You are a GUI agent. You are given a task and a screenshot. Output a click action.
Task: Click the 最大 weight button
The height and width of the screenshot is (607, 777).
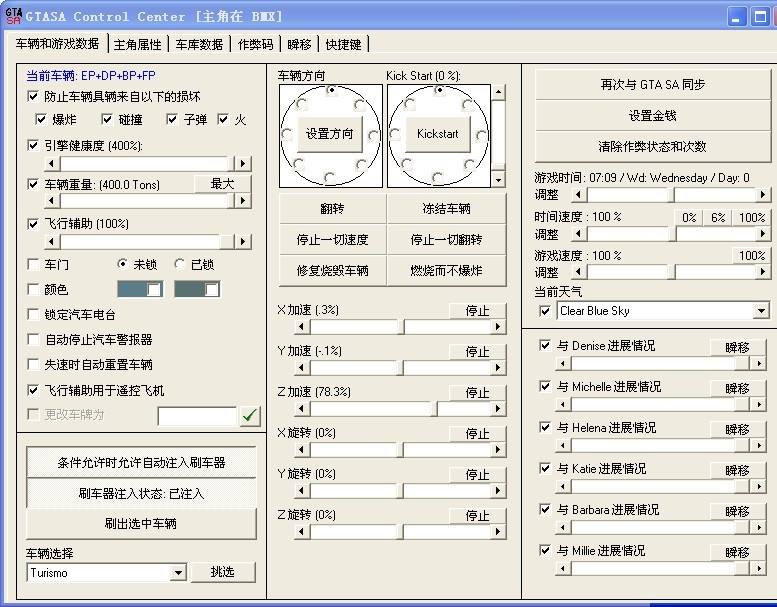[222, 184]
